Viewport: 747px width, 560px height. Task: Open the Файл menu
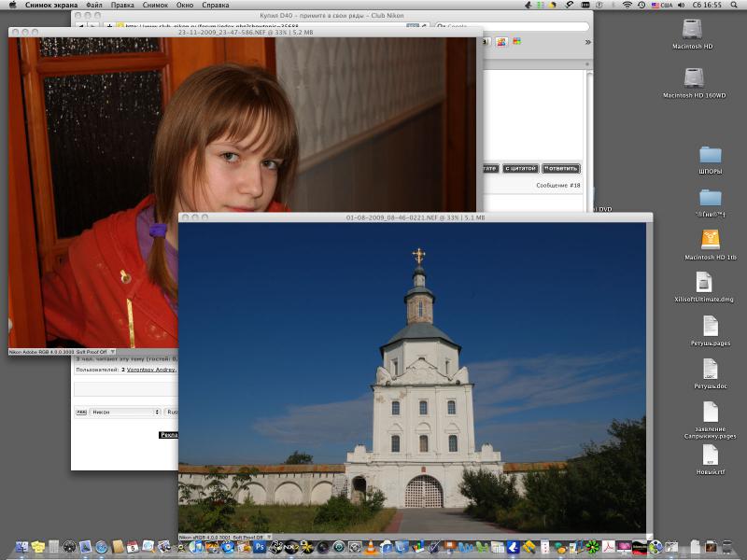tap(94, 5)
